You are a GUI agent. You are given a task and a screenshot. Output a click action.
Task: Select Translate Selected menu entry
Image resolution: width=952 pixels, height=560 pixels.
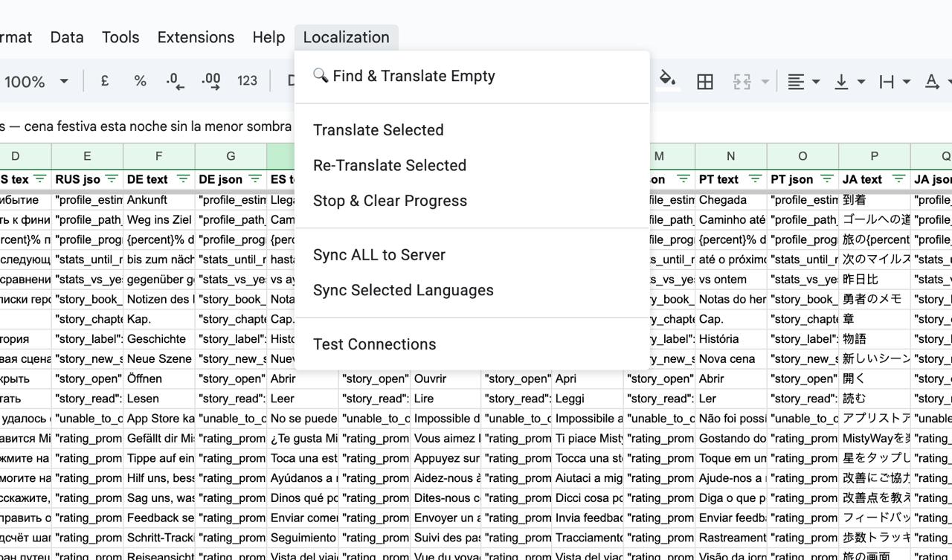coord(472,130)
